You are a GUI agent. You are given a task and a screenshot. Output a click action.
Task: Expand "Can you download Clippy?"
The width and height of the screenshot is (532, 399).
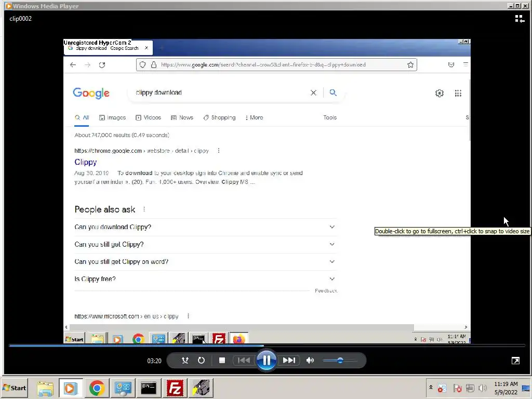(205, 227)
